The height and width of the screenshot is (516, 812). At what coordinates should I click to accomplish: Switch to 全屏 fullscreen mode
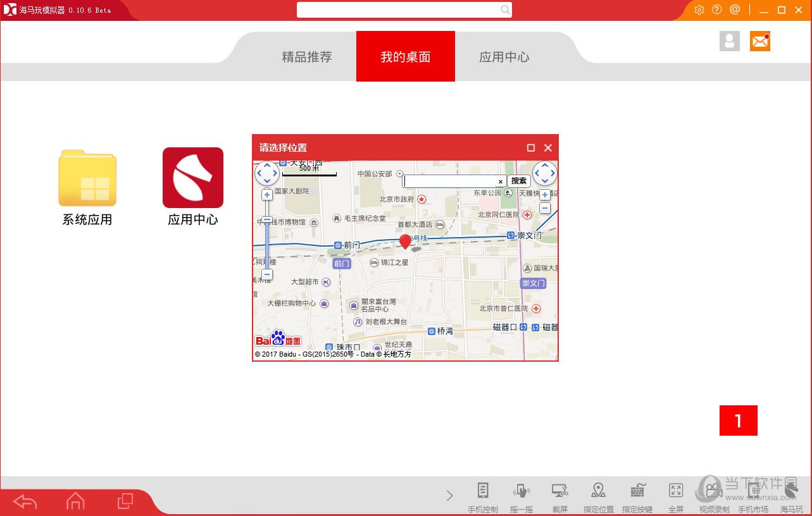click(x=676, y=497)
